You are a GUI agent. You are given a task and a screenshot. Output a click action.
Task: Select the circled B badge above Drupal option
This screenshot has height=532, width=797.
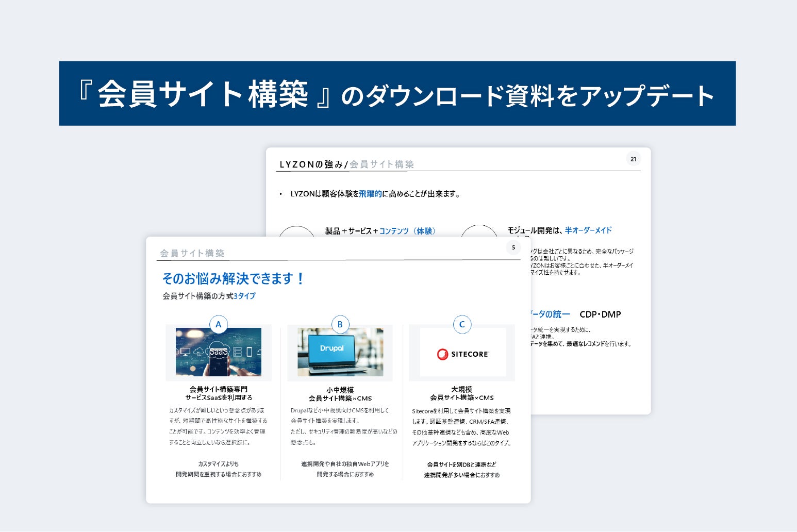coord(340,324)
